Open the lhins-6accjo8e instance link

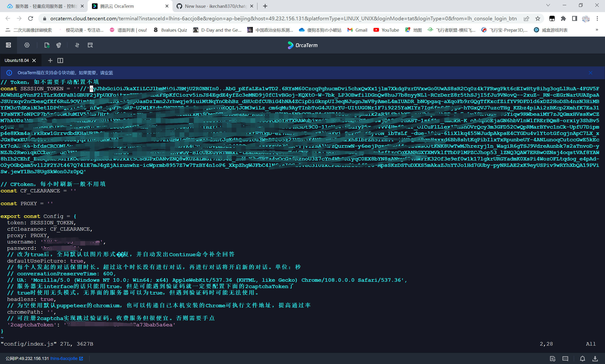(x=64, y=358)
